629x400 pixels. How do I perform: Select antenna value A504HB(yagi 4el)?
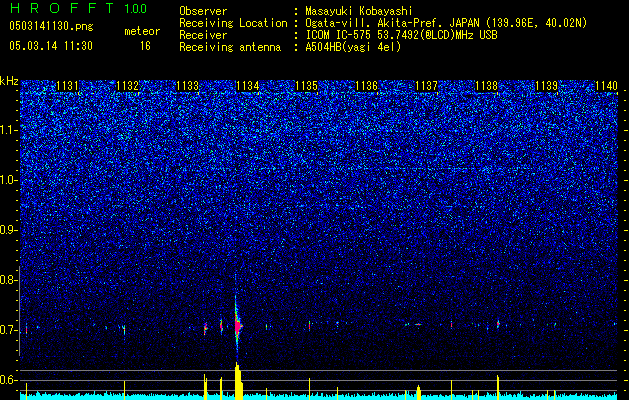[353, 47]
